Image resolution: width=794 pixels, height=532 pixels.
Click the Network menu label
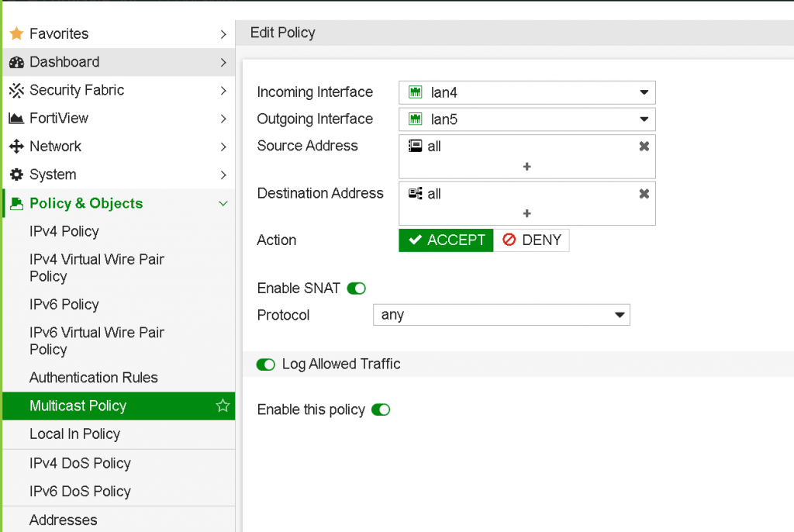55,147
